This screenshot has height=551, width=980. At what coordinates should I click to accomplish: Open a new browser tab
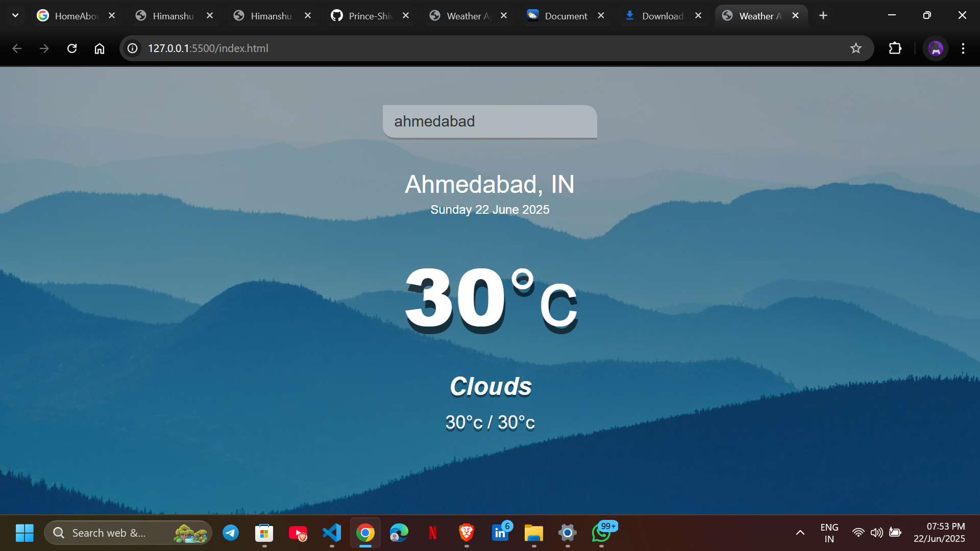(x=823, y=16)
